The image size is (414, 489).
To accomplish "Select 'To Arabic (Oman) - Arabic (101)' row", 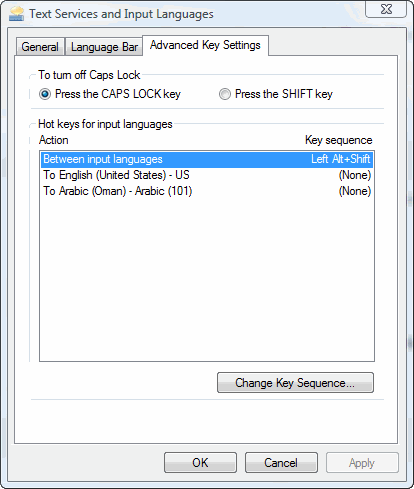I will click(207, 191).
